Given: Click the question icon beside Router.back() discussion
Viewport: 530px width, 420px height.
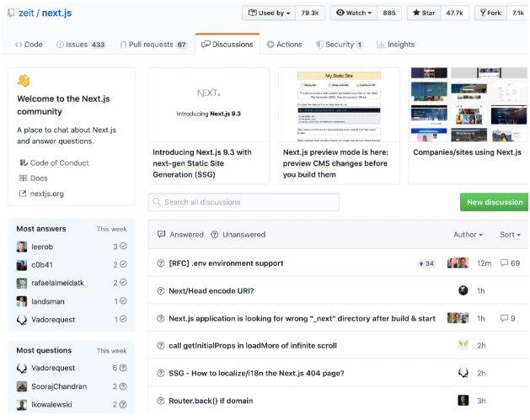Looking at the screenshot, I should click(161, 401).
